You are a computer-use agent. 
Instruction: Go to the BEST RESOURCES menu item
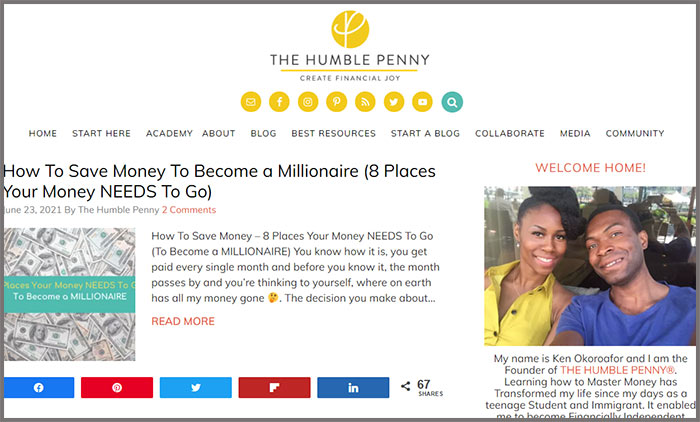coord(333,134)
